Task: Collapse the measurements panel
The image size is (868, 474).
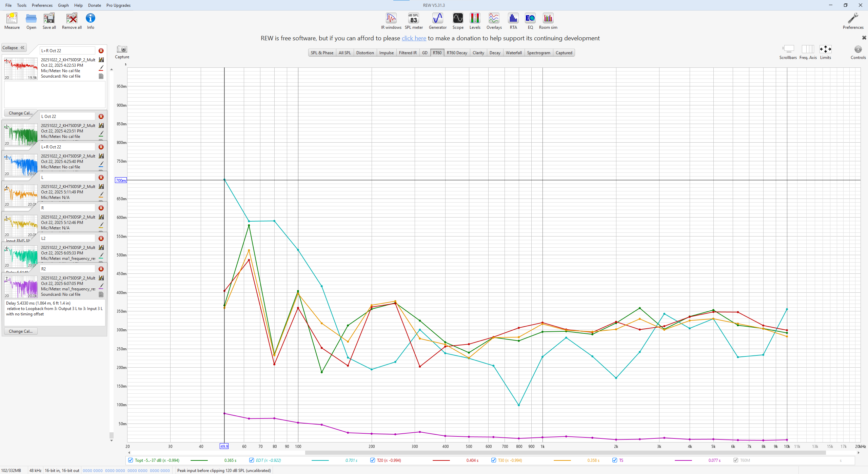Action: (x=14, y=48)
